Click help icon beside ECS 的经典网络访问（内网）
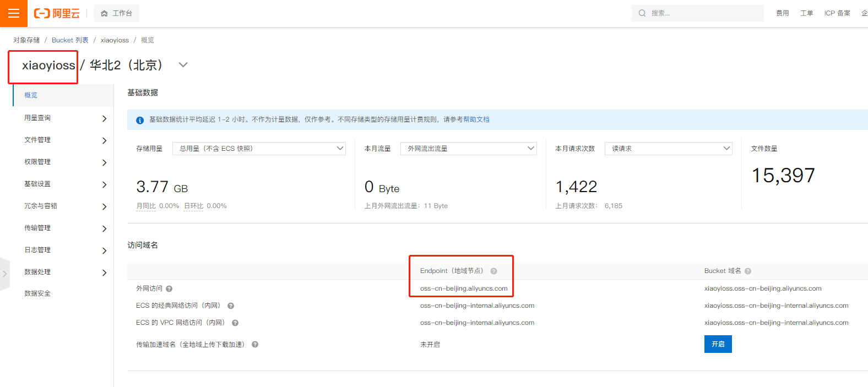Image resolution: width=868 pixels, height=387 pixels. (231, 306)
